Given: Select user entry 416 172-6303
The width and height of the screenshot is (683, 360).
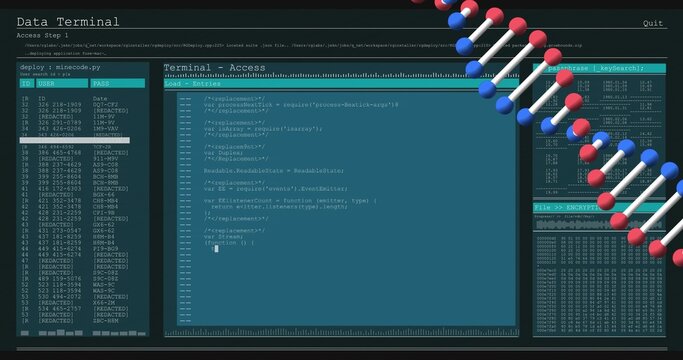Looking at the screenshot, I should tap(59, 189).
